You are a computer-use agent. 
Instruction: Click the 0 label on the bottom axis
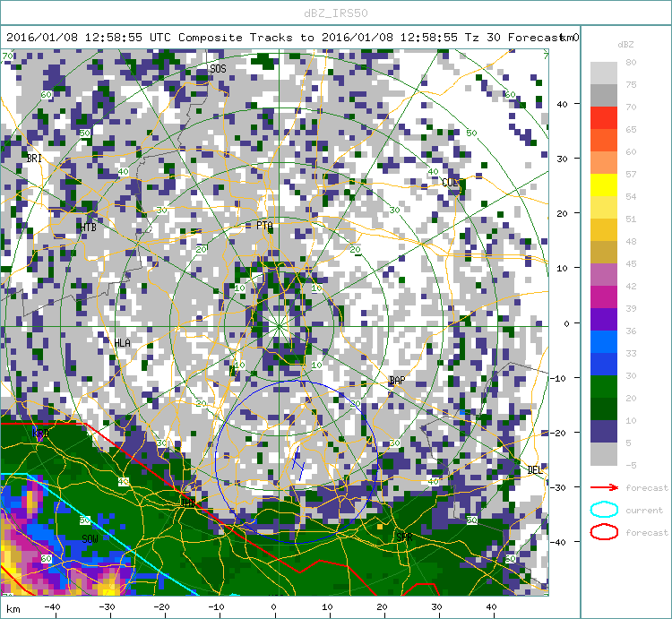274,606
